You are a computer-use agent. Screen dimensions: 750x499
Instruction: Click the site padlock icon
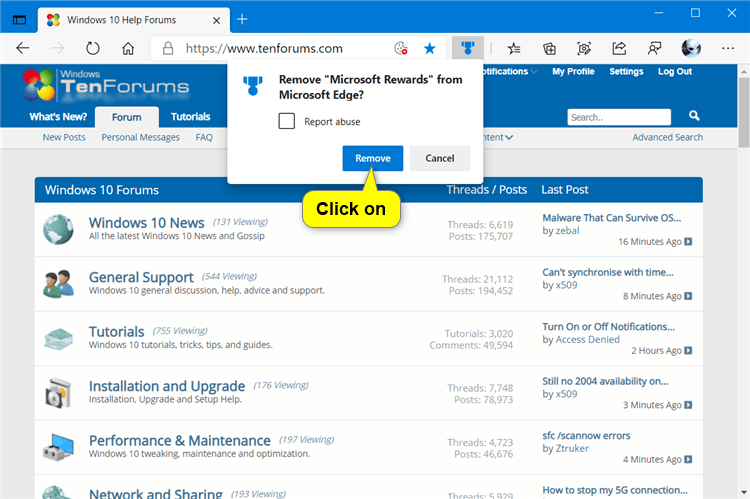(168, 48)
